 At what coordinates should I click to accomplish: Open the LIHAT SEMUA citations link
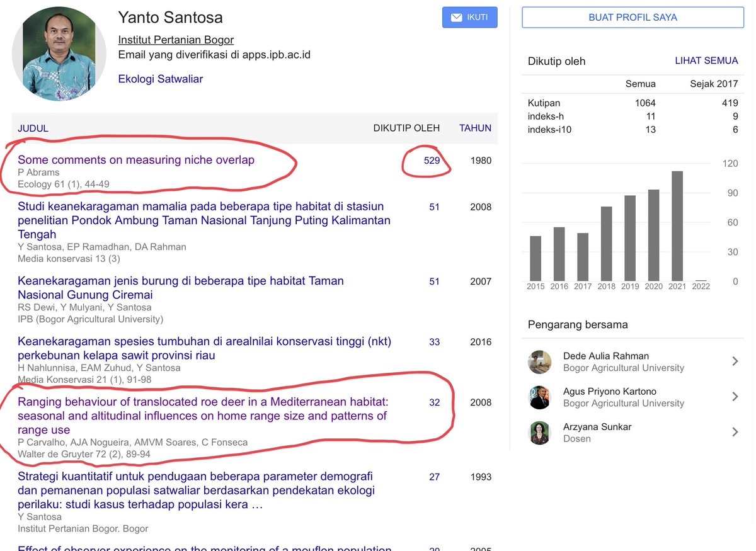[706, 61]
